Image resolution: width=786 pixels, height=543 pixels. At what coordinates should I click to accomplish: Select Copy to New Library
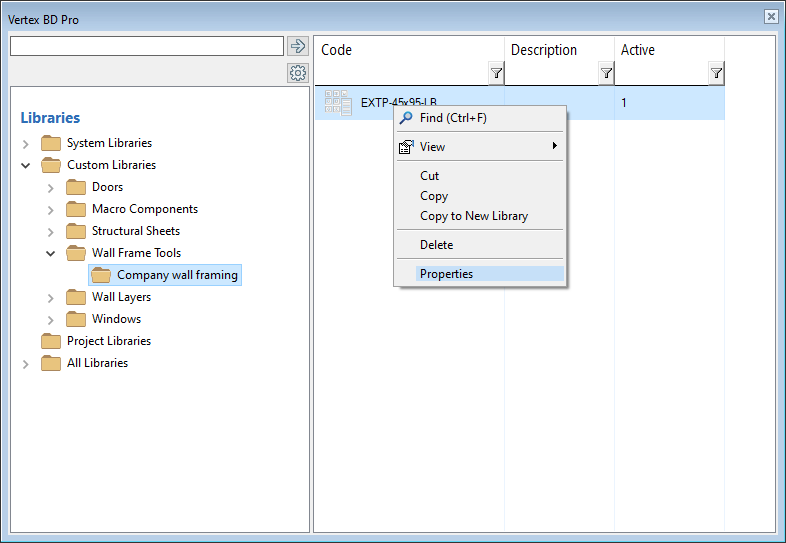473,216
